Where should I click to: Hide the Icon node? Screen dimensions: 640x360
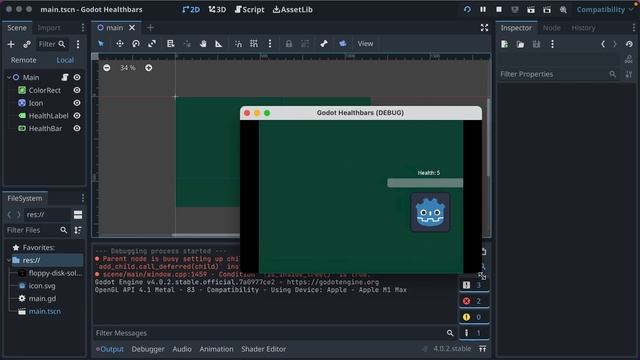77,103
